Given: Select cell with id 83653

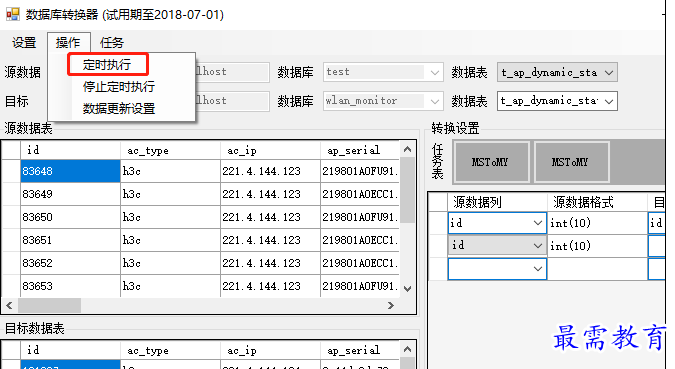Looking at the screenshot, I should (70, 286).
